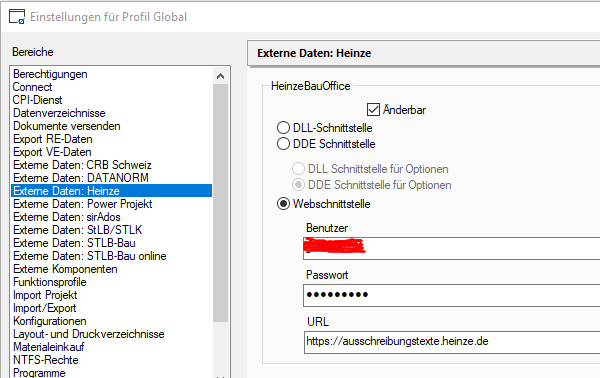Select Externe Daten: STLB-Bau online entry
Viewport: 600px width, 378px height.
click(x=111, y=256)
